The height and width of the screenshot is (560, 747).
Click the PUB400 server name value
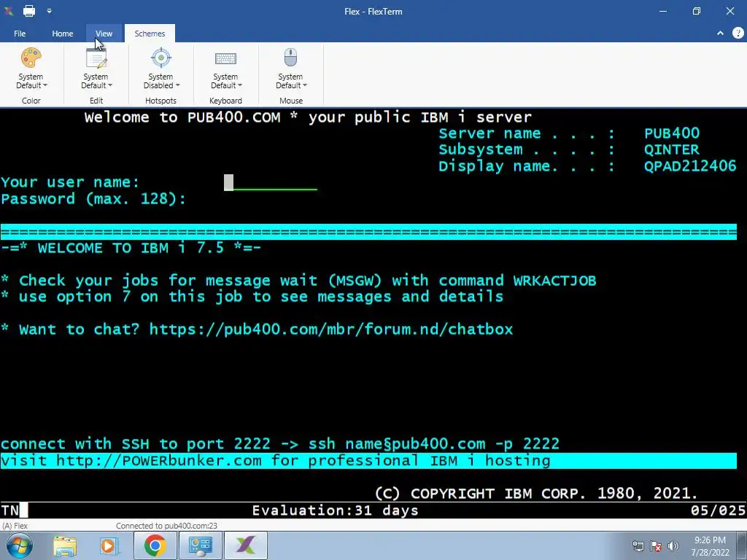(672, 133)
